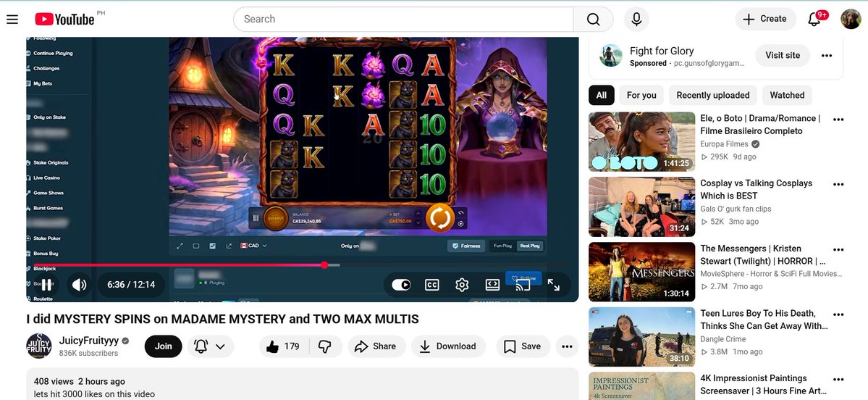
Task: Open more options for Cosplay vs Talking Cosplays
Action: (x=838, y=185)
